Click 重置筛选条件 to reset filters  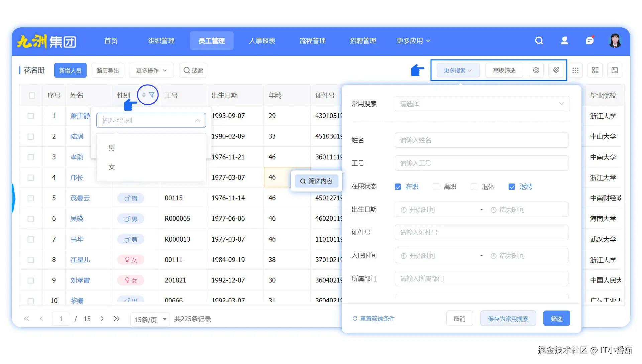tap(377, 318)
